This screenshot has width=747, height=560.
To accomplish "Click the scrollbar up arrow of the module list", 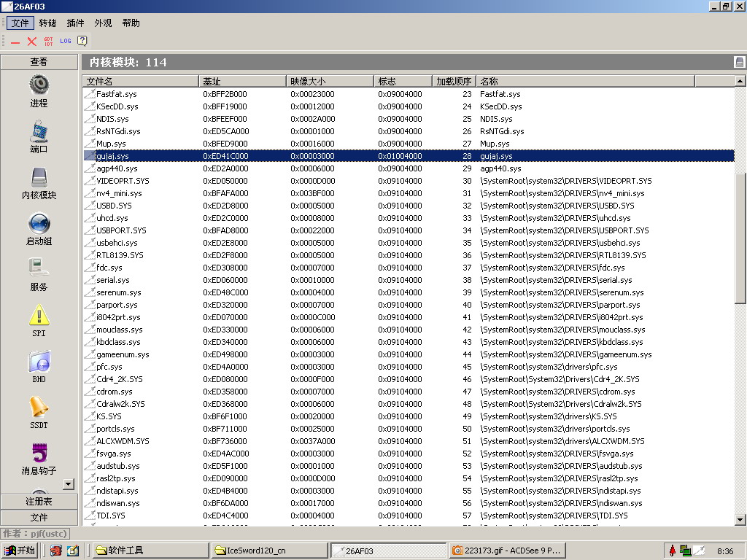I will pos(740,81).
